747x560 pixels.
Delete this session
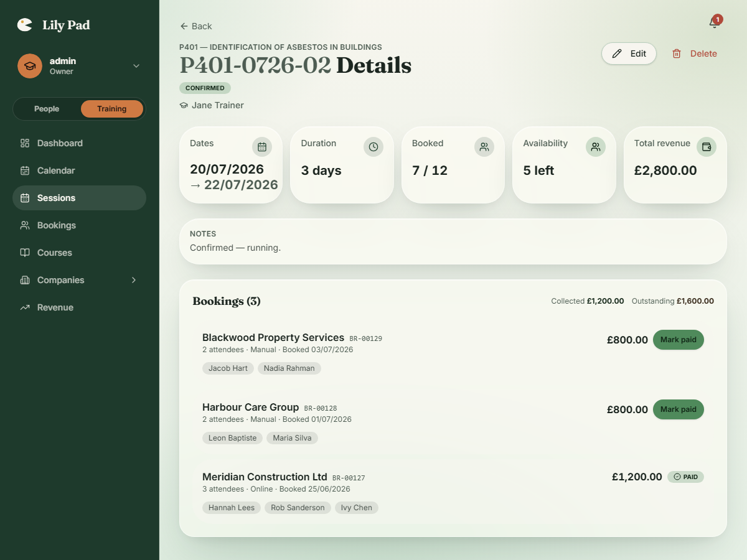point(694,54)
